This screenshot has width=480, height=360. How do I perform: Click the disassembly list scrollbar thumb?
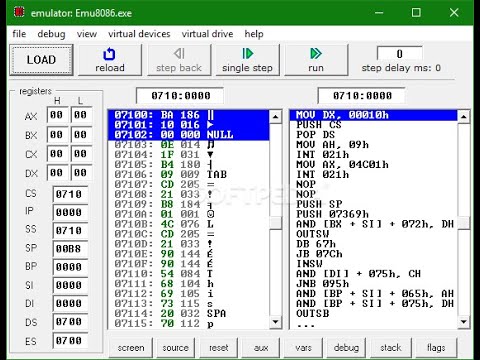tap(463, 223)
